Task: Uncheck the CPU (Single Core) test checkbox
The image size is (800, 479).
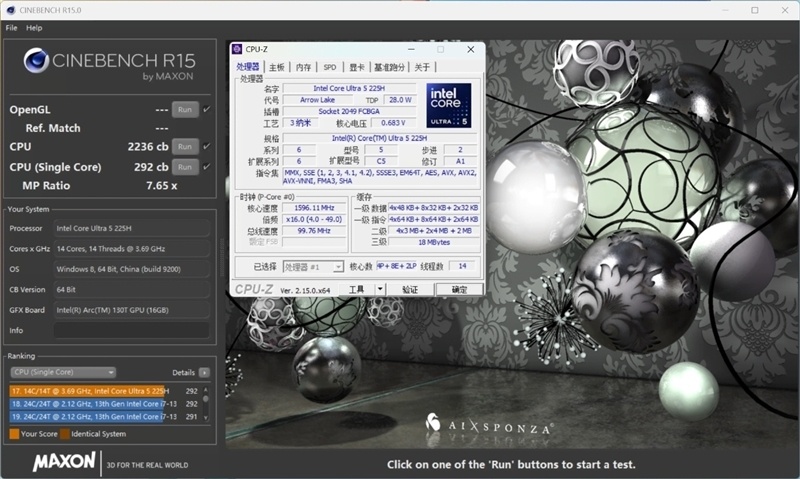Action: click(207, 166)
